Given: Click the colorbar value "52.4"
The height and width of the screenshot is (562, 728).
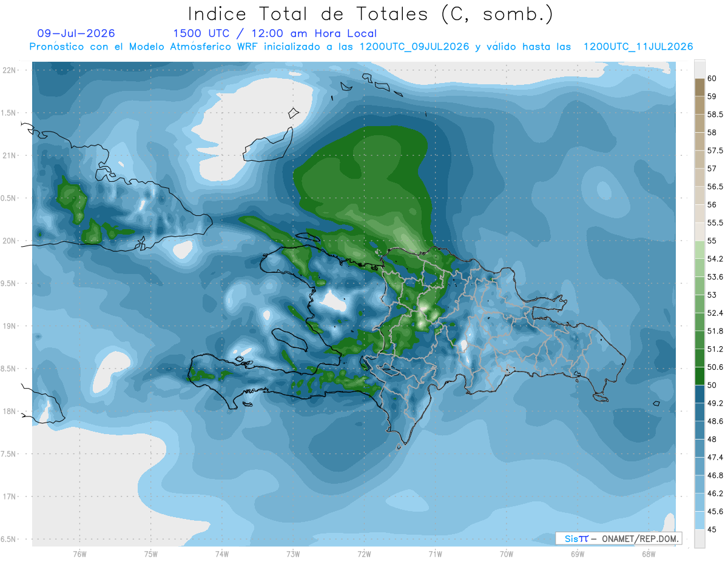Looking at the screenshot, I should point(716,313).
